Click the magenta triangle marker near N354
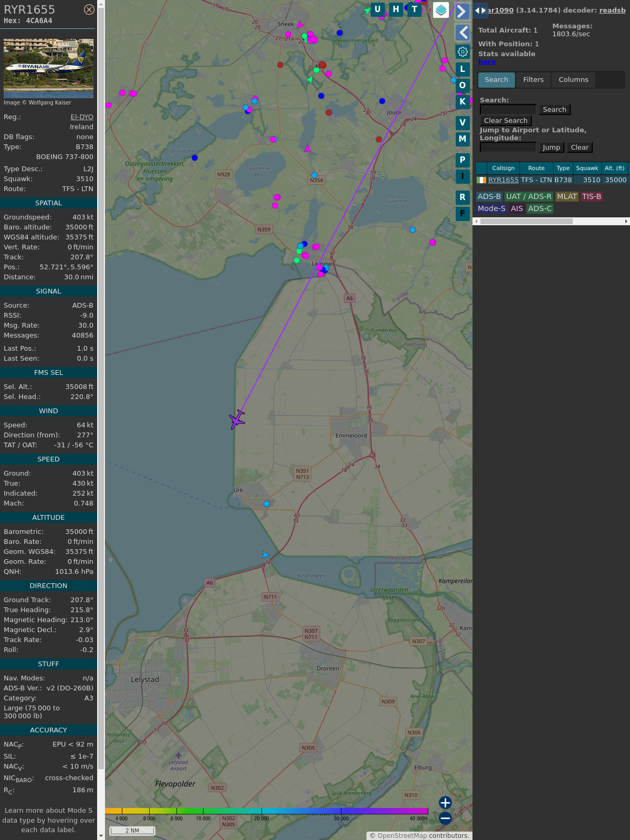This screenshot has width=630, height=840. pos(308,149)
